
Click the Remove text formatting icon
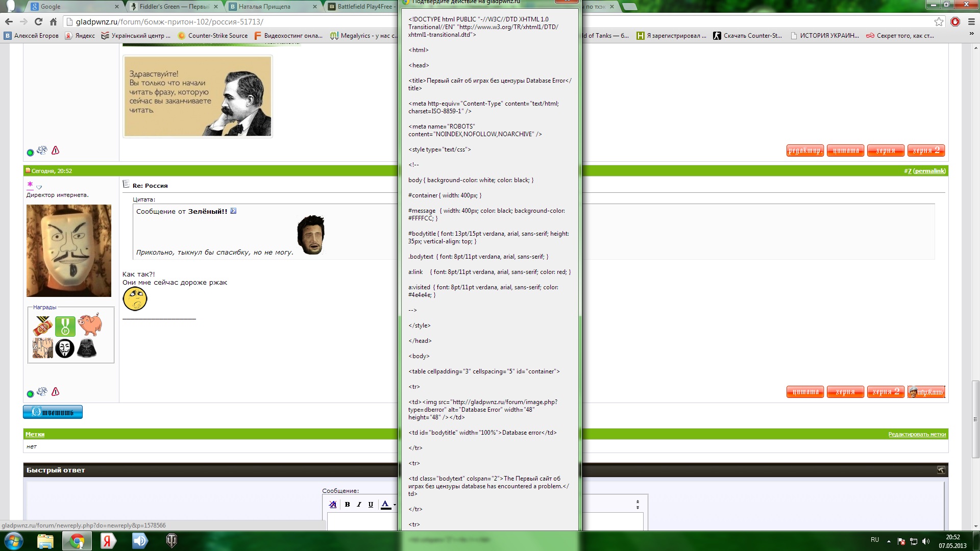pos(333,505)
